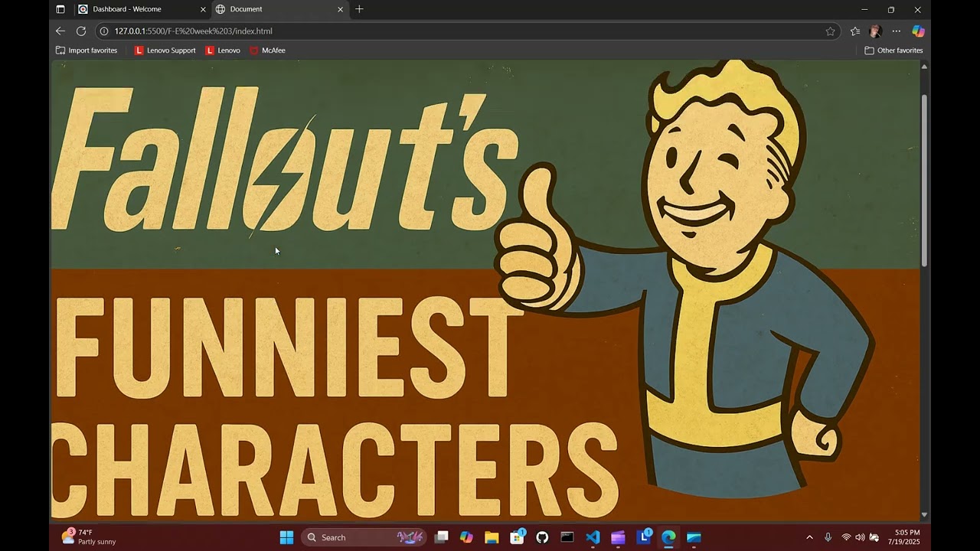The height and width of the screenshot is (551, 980).
Task: Click the taskbar Search box
Action: coord(364,537)
